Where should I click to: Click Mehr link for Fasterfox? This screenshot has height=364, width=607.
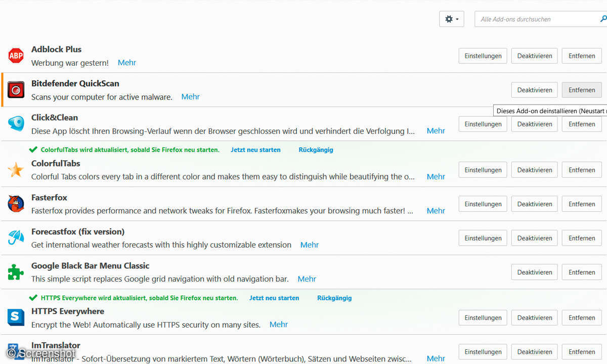pos(436,210)
